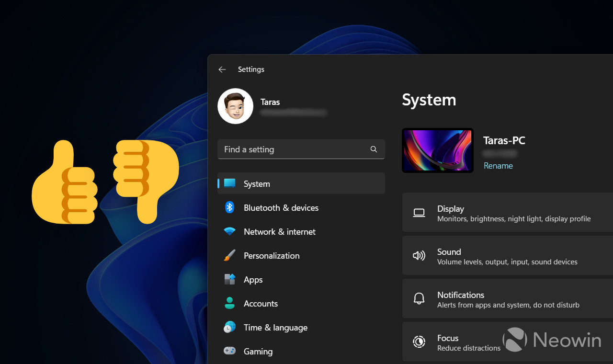This screenshot has width=613, height=364.
Task: Click the Display laptop icon
Action: (x=419, y=213)
